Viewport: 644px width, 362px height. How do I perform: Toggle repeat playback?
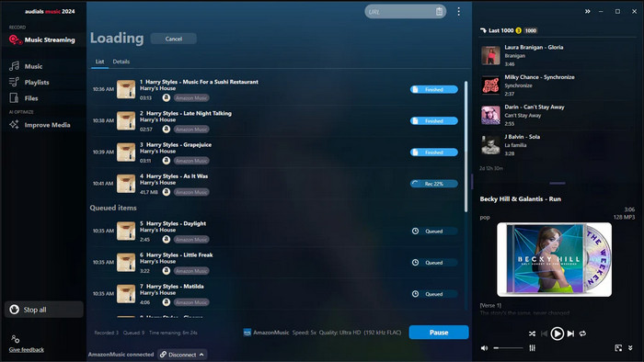pyautogui.click(x=582, y=334)
